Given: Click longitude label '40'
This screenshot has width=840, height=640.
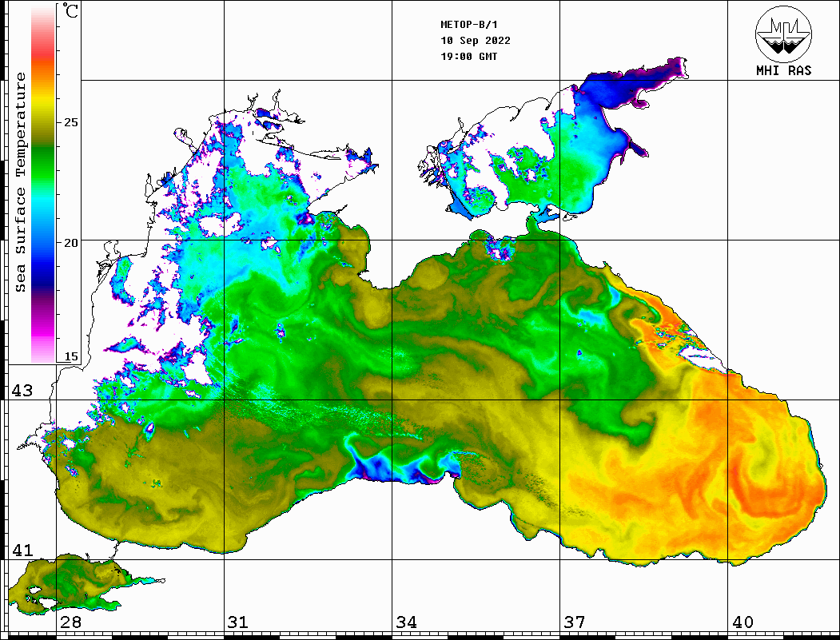Looking at the screenshot, I should [x=742, y=622].
